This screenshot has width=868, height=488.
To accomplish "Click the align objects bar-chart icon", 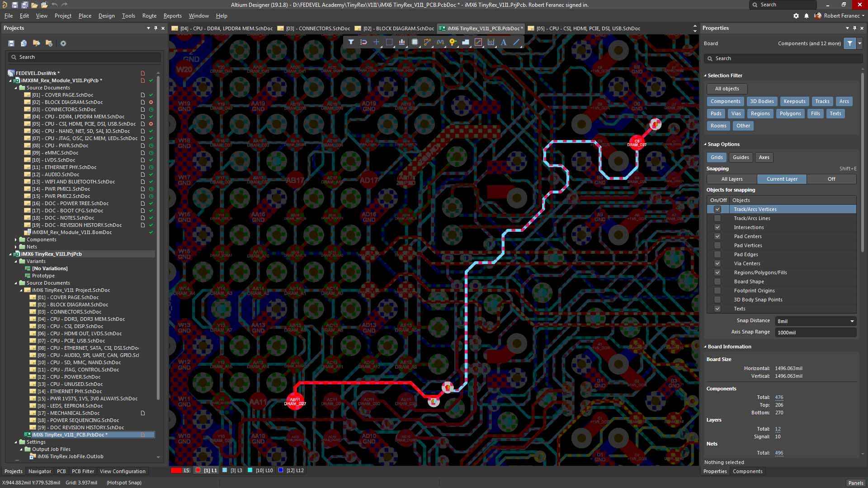I will point(401,42).
